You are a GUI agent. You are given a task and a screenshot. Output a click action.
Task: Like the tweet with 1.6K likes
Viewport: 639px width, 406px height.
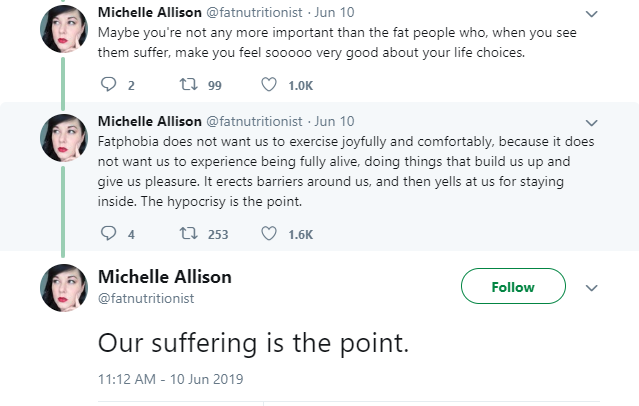(269, 234)
